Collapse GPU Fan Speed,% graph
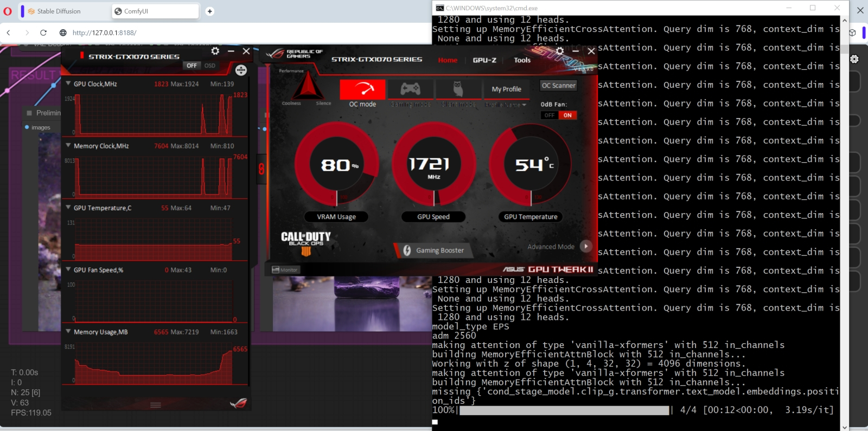Screen dimensions: 868x431 click(x=68, y=269)
